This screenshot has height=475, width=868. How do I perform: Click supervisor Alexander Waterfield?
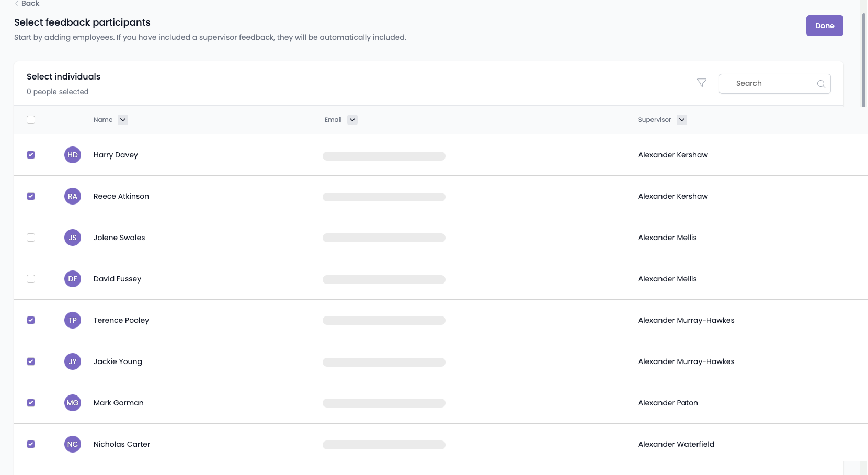(x=676, y=444)
